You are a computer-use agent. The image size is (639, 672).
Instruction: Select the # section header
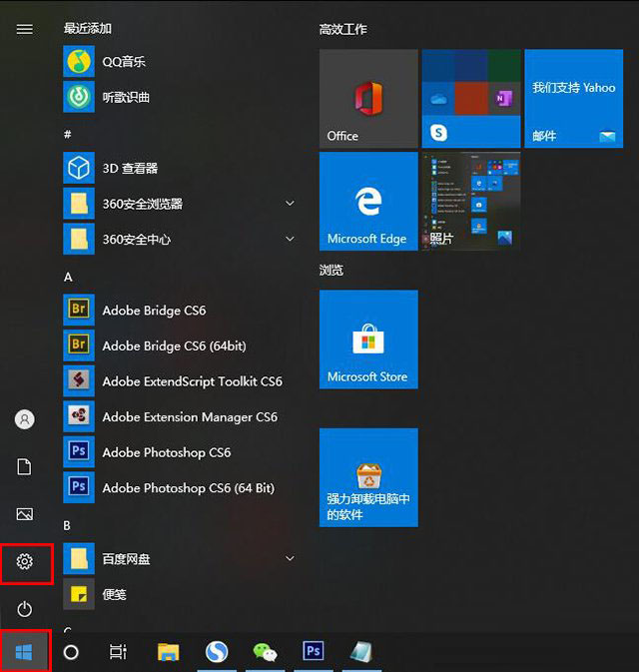coord(68,134)
